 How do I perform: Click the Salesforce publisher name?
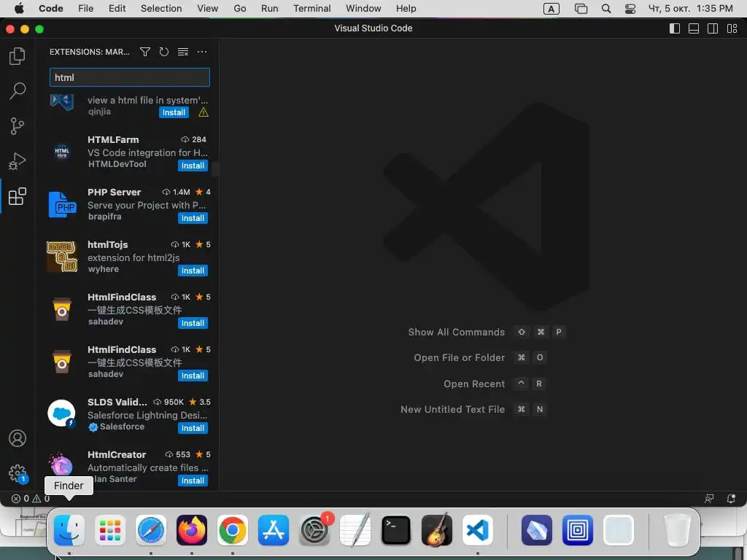[122, 427]
